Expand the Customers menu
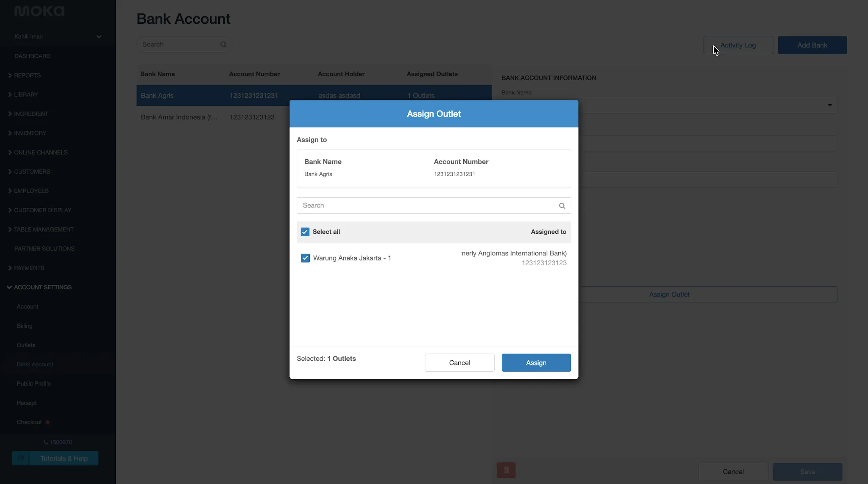The height and width of the screenshot is (484, 868). (29, 171)
